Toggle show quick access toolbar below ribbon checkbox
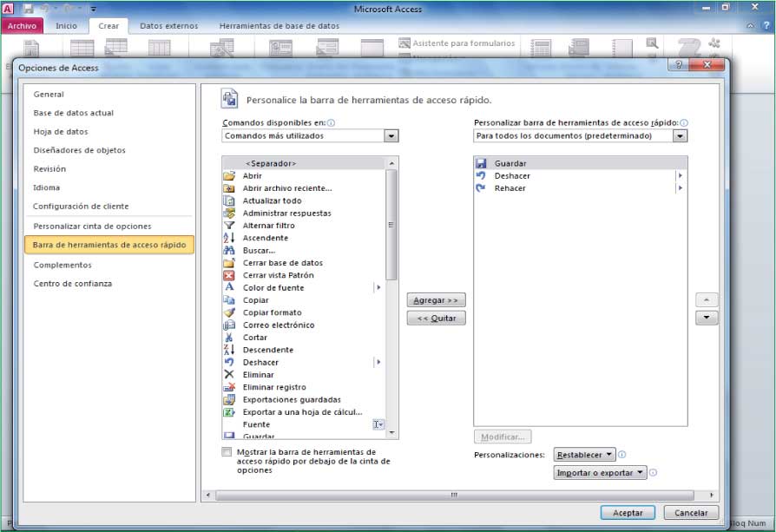Image resolution: width=776 pixels, height=532 pixels. 227,452
